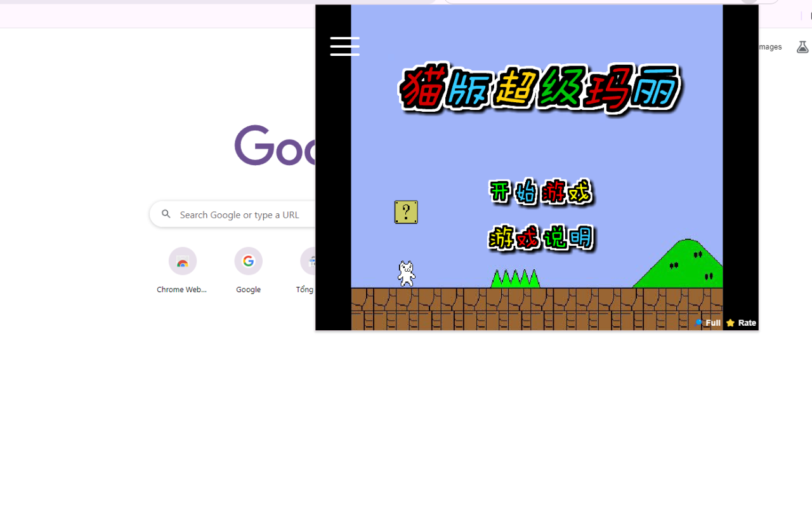Screen dimensions: 812x508
Task: Start the game via 开始游戏
Action: tap(540, 192)
